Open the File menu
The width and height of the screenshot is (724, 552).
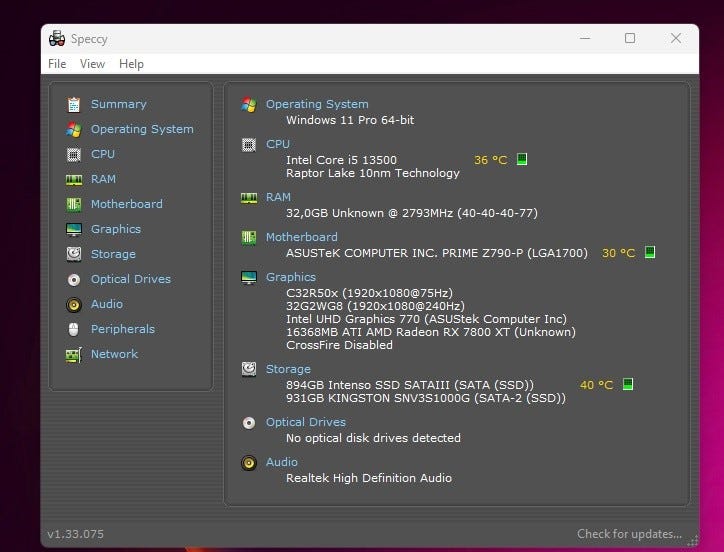click(x=57, y=64)
